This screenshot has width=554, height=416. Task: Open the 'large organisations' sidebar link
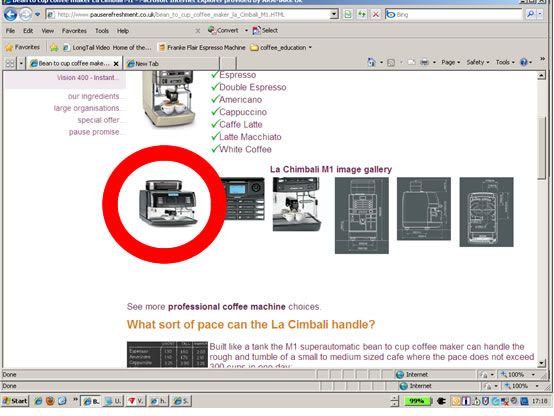point(86,108)
